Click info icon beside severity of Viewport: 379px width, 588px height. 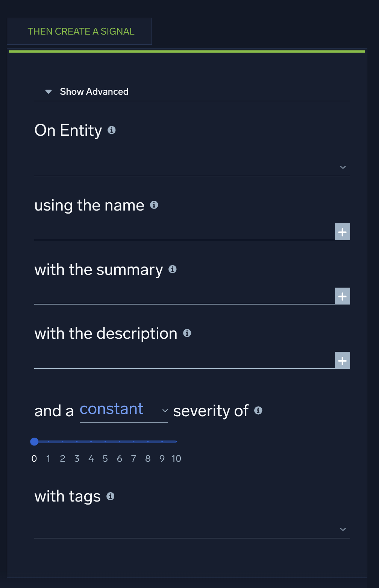coord(258,411)
